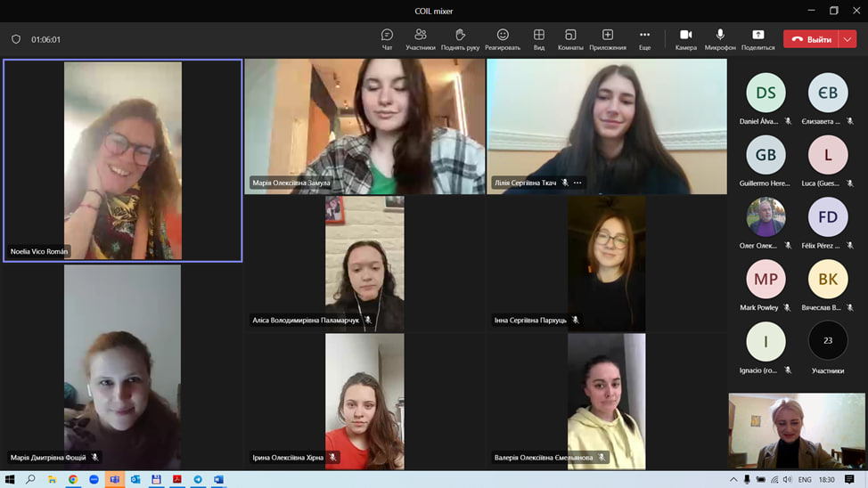Open the Участники participants panel in toolbar
Screen dimensions: 868x488
(420, 39)
